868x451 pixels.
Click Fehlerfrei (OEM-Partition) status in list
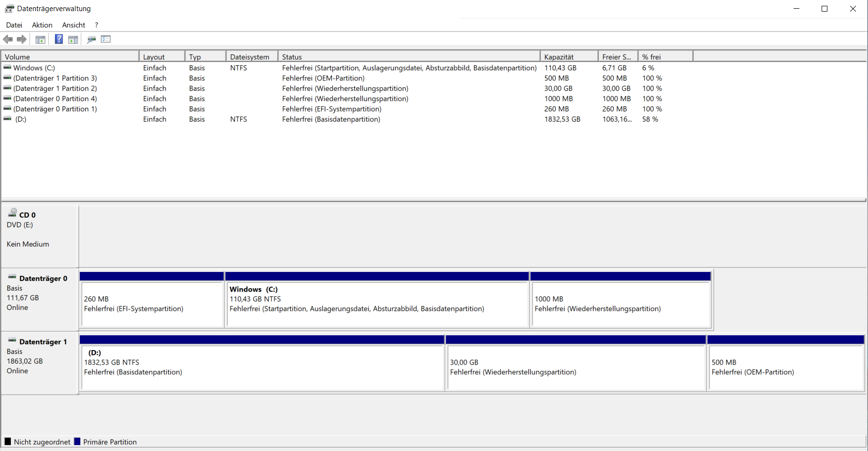[323, 78]
